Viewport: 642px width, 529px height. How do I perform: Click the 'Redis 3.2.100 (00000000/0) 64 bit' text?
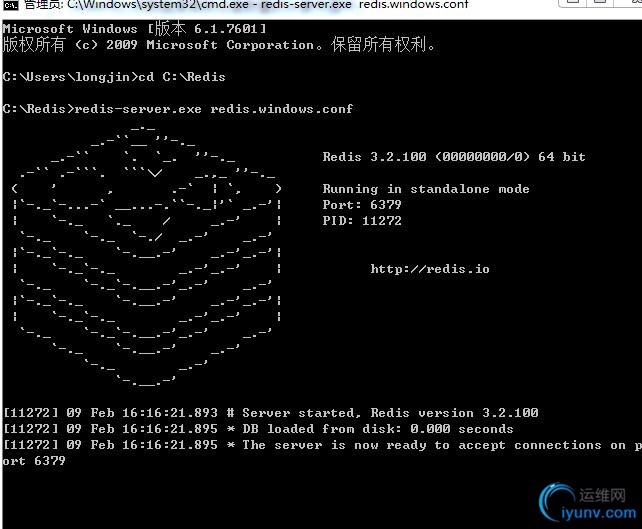pos(454,157)
